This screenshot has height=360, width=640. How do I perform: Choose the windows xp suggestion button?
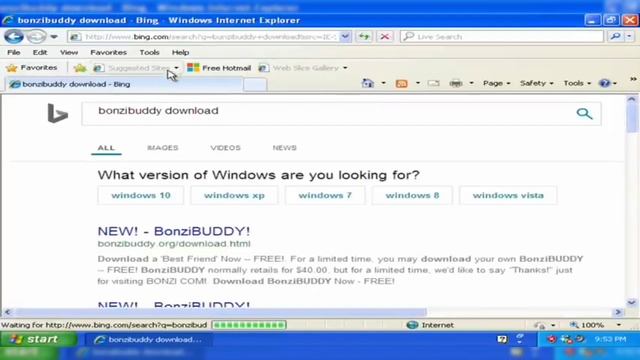234,196
